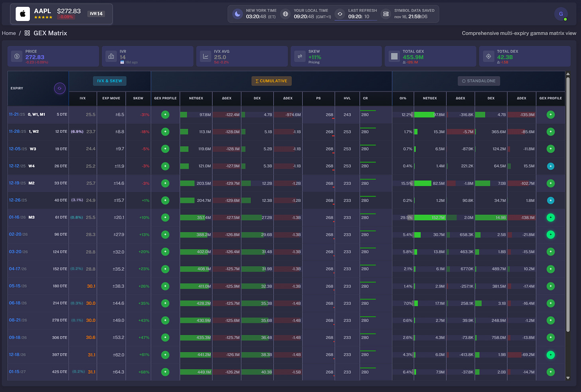This screenshot has width=581, height=392.
Task: Click the GEX Matrix grid icon in breadcrumb
Action: 27,33
